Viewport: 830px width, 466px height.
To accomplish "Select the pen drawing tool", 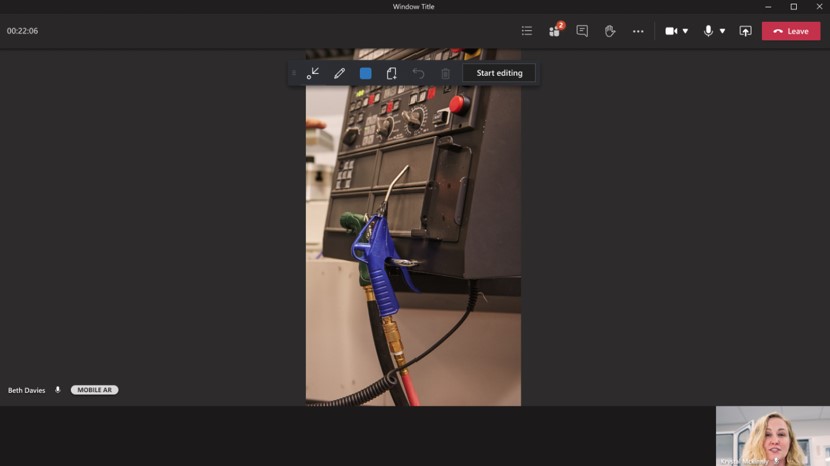I will coord(339,73).
